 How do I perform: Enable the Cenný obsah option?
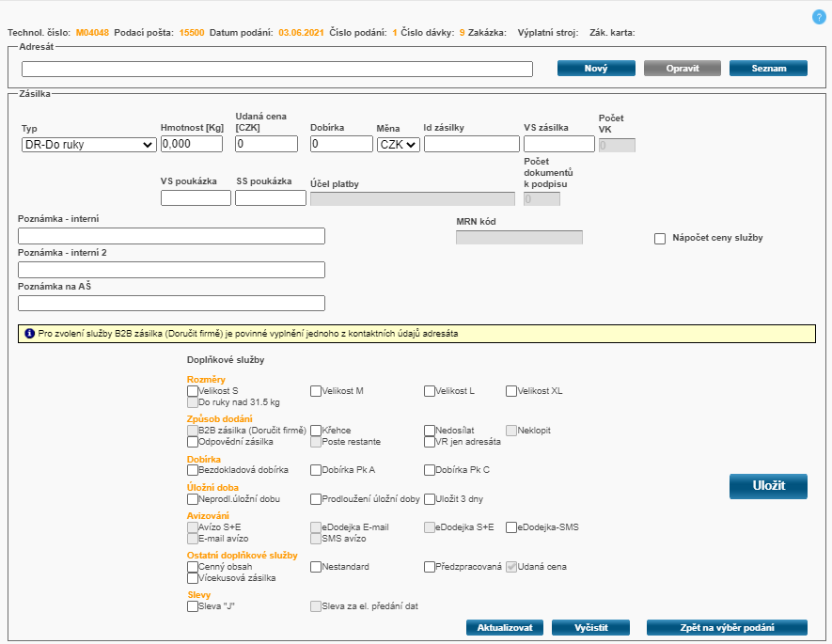[193, 568]
